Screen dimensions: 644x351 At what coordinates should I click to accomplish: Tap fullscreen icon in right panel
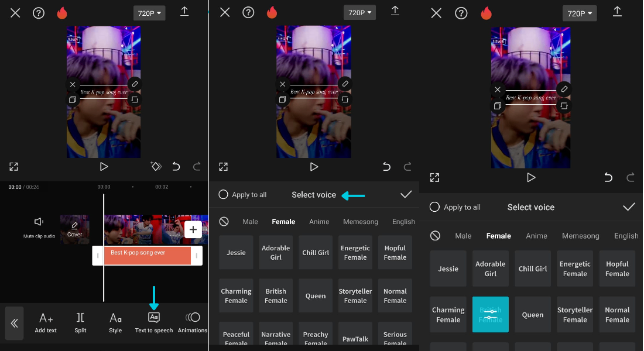click(x=434, y=177)
